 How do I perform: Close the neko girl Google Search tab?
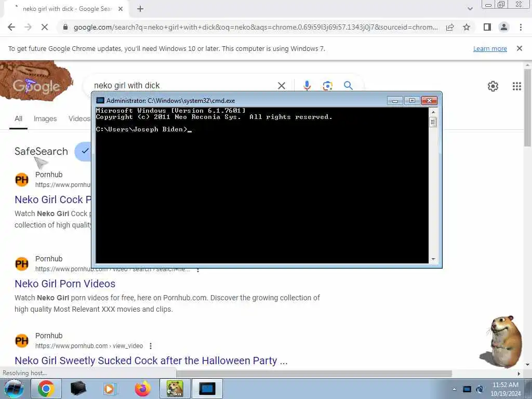(x=121, y=9)
